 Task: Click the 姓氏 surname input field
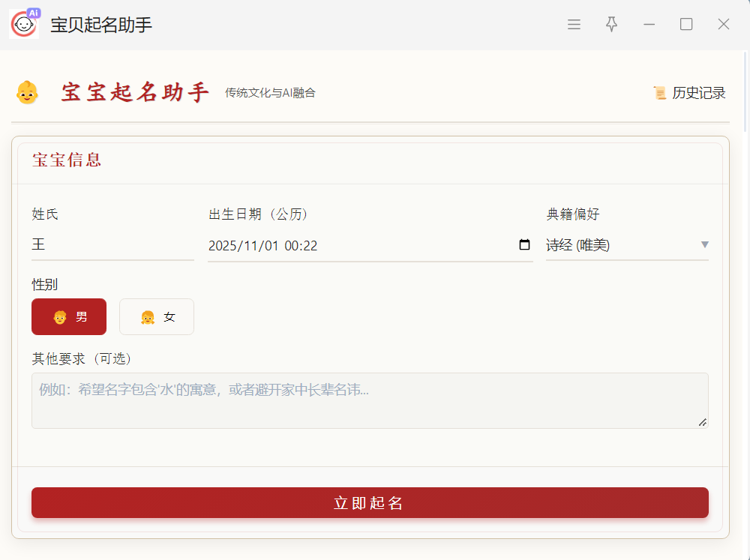tap(112, 245)
